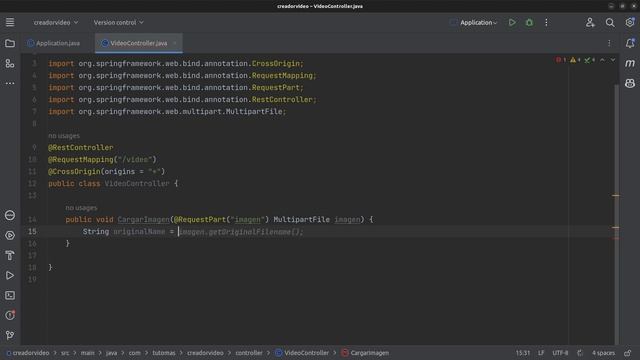Change the LF line separator
The height and width of the screenshot is (360, 640).
pos(541,353)
